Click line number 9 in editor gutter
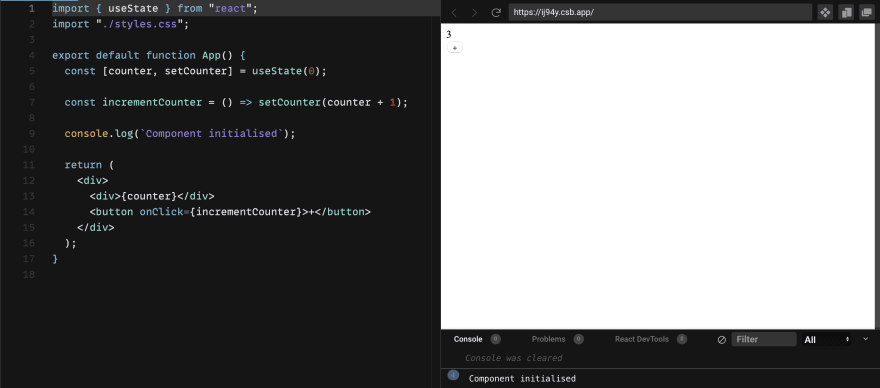The height and width of the screenshot is (388, 880). coord(31,134)
